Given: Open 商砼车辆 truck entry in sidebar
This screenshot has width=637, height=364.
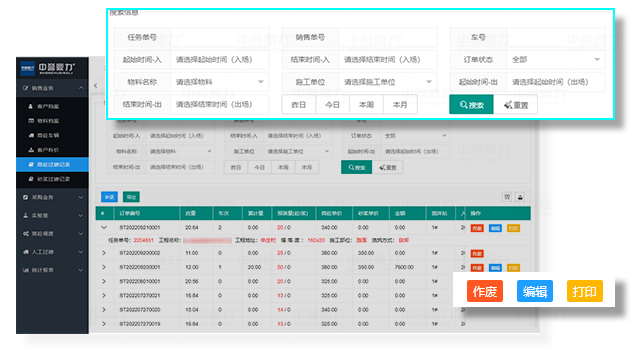Looking at the screenshot, I should (x=48, y=136).
